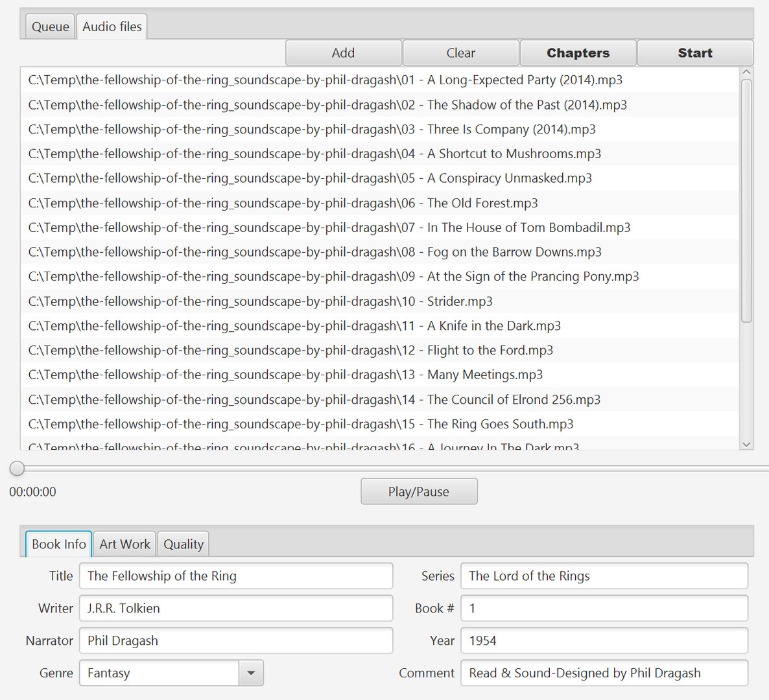Click the Book # field containing 1
Image resolution: width=769 pixels, height=700 pixels.
pos(603,608)
